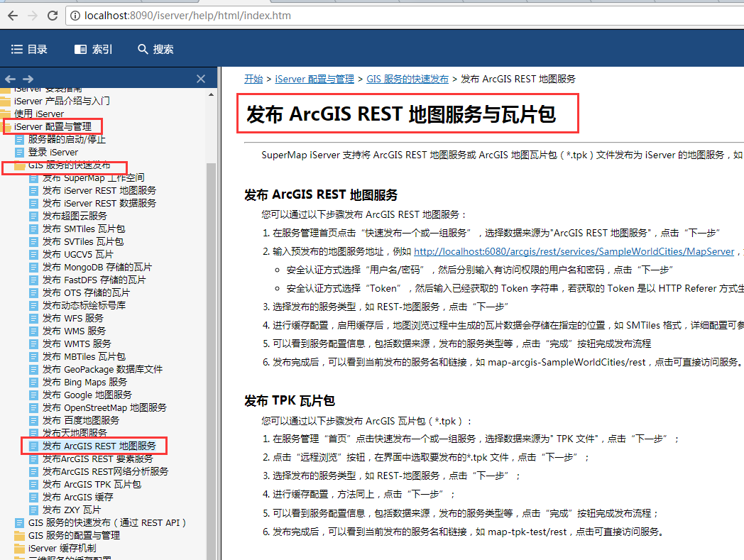The width and height of the screenshot is (744, 560).
Task: View site info icon in address bar
Action: 75,16
